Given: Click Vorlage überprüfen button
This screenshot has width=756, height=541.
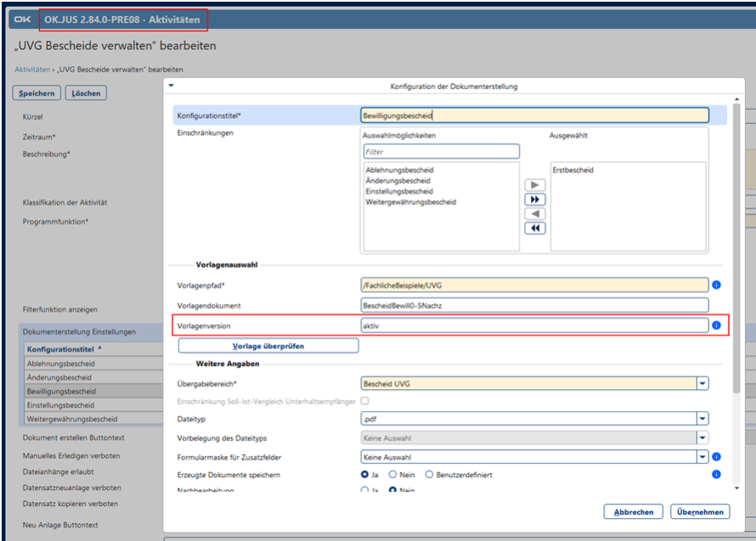Looking at the screenshot, I should pos(268,346).
